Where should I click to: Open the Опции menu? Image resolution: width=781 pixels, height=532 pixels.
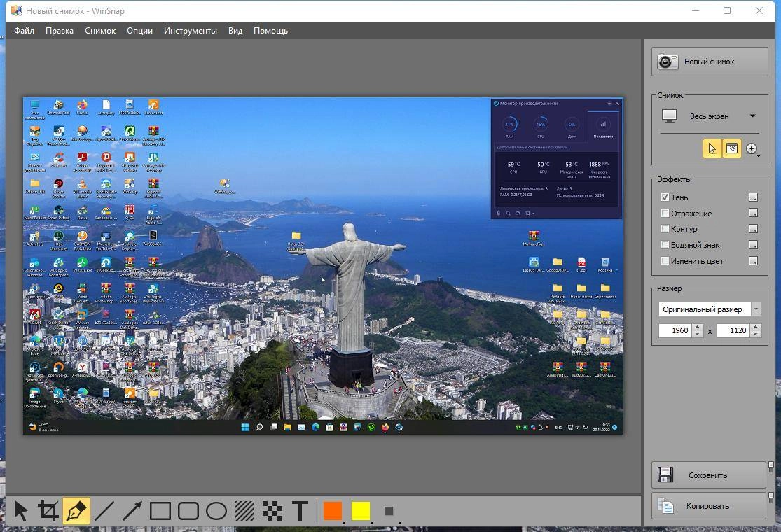[x=139, y=30]
